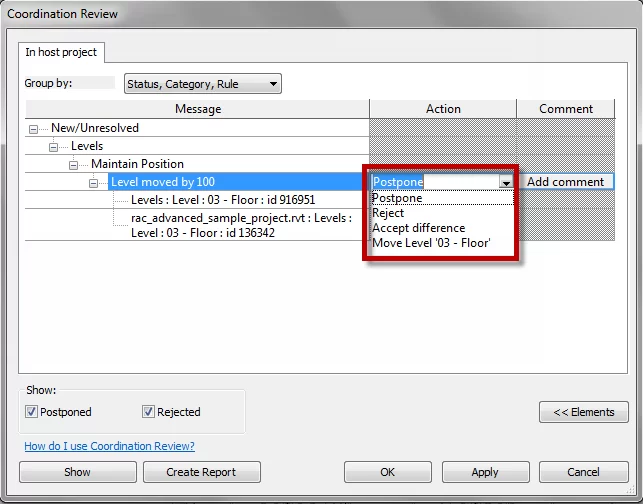Collapse the New/Unresolved tree node
The height and width of the screenshot is (504, 643).
tap(35, 128)
